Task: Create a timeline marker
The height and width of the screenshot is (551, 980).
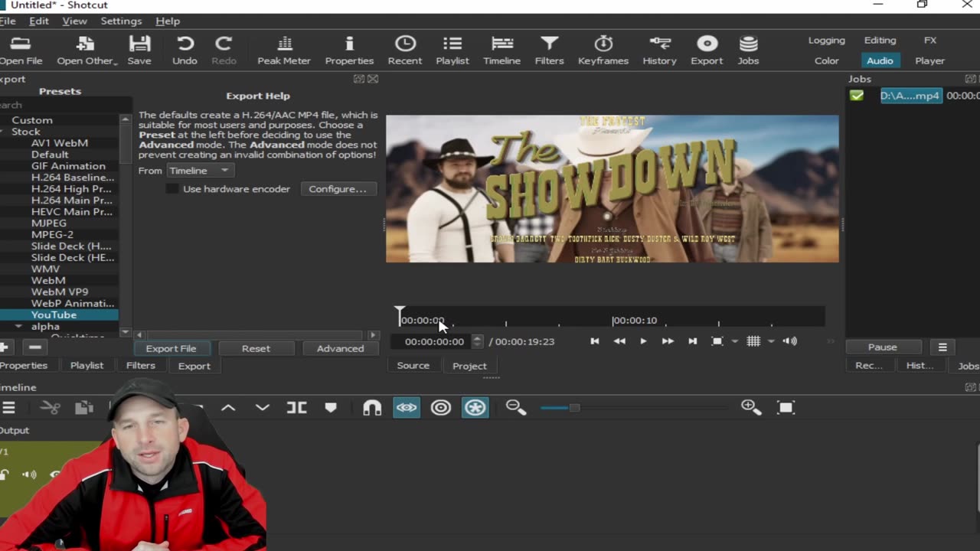Action: tap(331, 408)
